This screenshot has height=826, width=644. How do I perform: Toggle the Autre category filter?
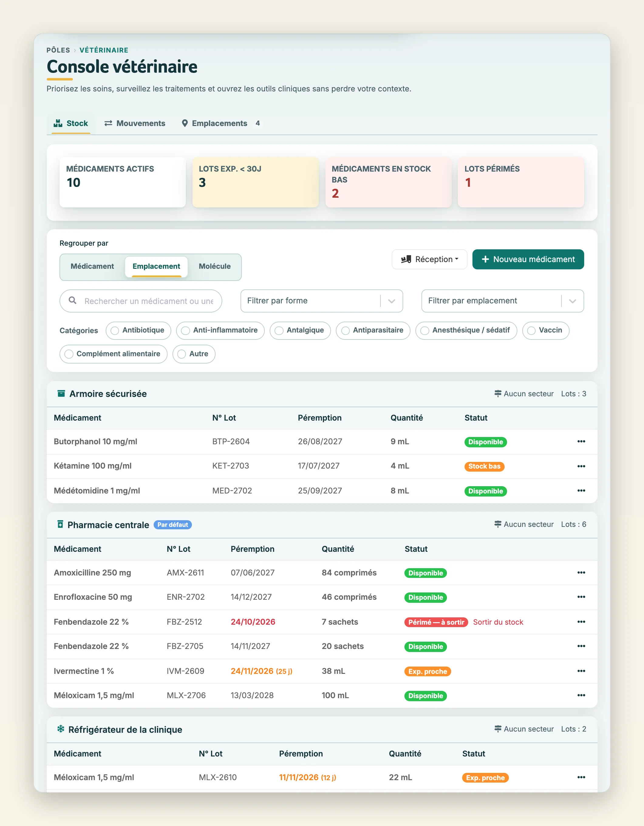point(194,354)
